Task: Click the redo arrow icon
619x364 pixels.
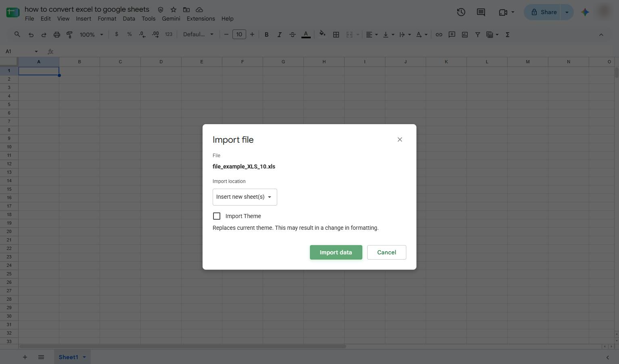Action: (44, 35)
